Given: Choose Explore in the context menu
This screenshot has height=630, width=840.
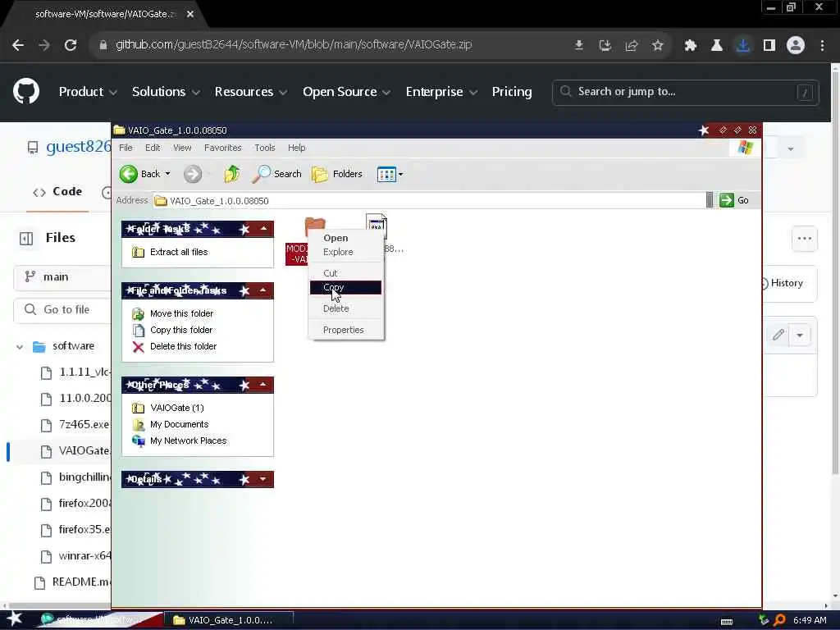Looking at the screenshot, I should pos(345,253).
